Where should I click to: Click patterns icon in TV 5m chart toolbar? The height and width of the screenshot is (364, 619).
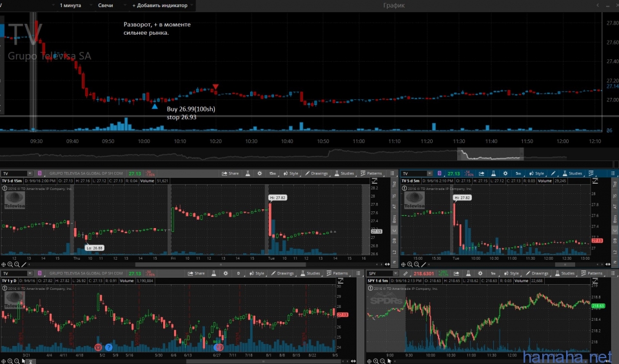click(x=591, y=173)
